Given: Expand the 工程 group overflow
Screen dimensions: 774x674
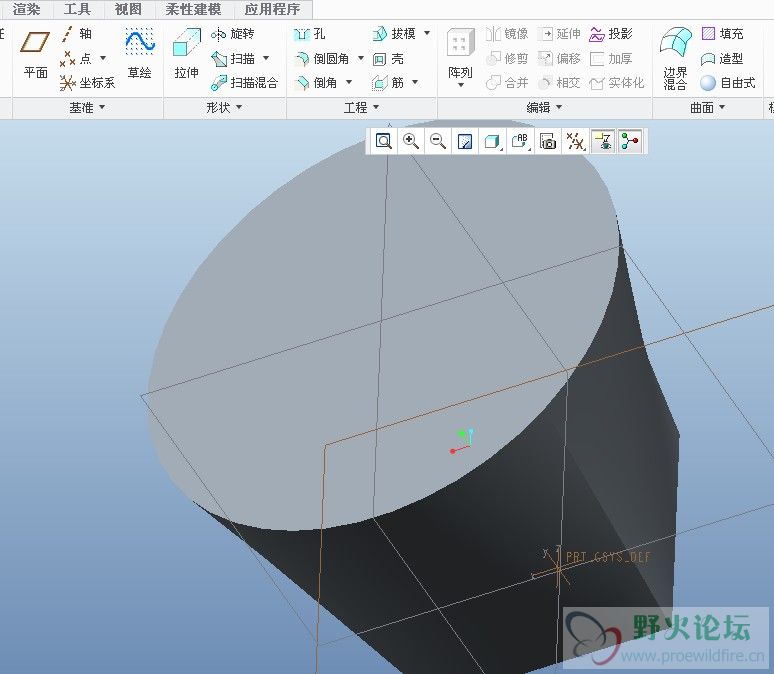Looking at the screenshot, I should tap(361, 107).
